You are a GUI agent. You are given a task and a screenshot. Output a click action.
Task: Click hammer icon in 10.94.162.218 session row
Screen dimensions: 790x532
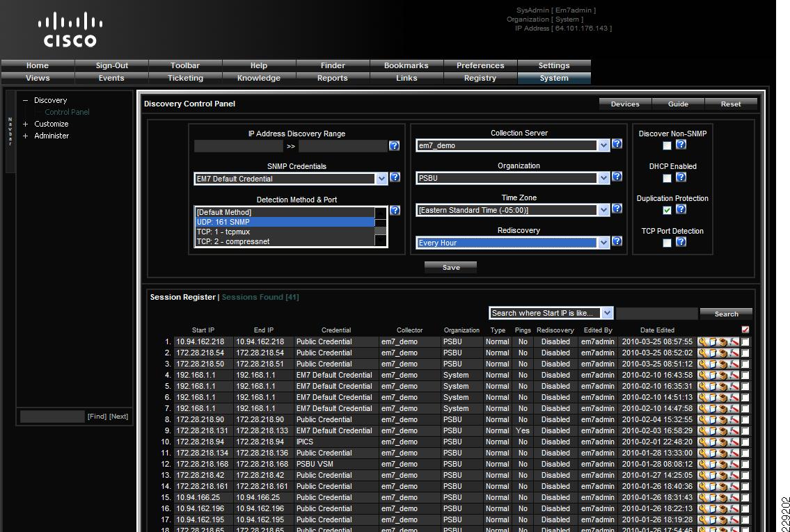coord(734,341)
